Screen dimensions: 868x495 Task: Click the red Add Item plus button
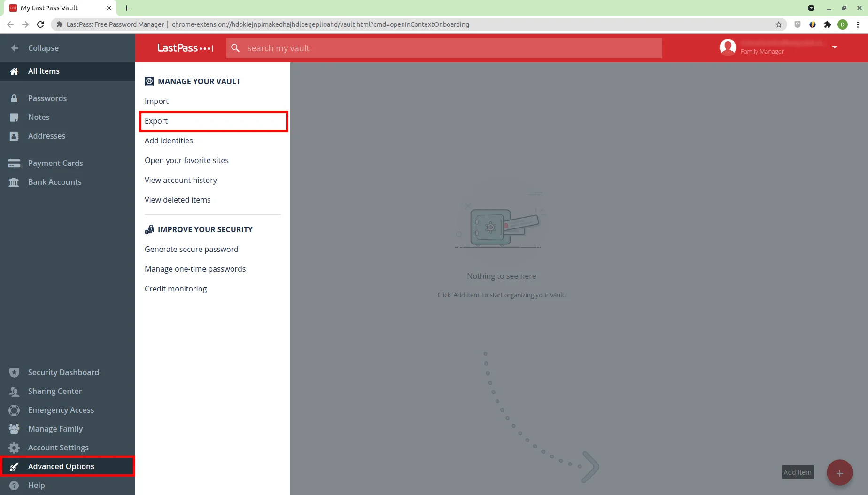click(x=839, y=472)
